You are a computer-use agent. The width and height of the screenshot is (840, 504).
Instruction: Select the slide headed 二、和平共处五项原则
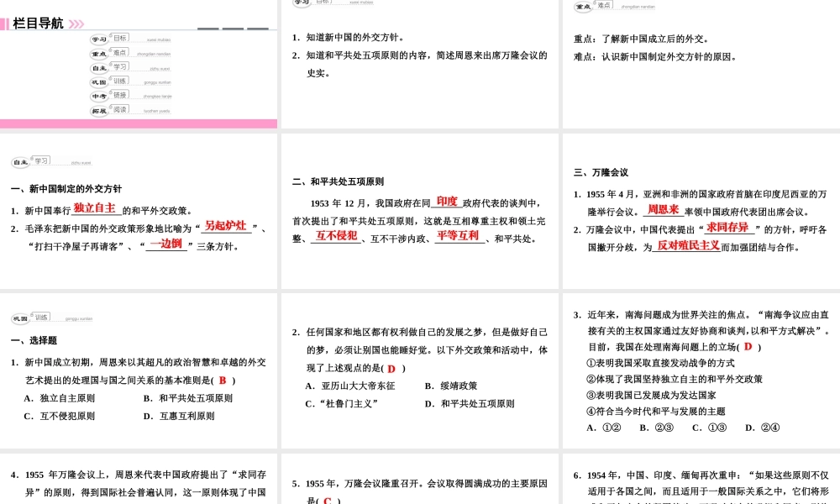[x=419, y=212]
